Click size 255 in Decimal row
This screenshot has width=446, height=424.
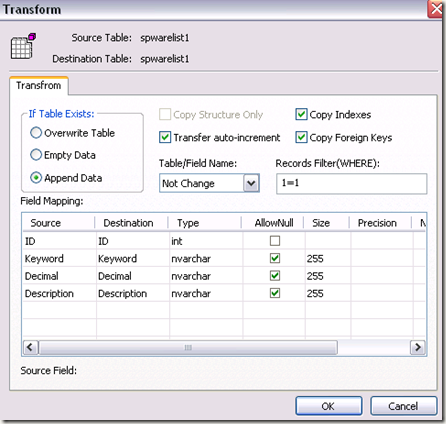click(328, 276)
